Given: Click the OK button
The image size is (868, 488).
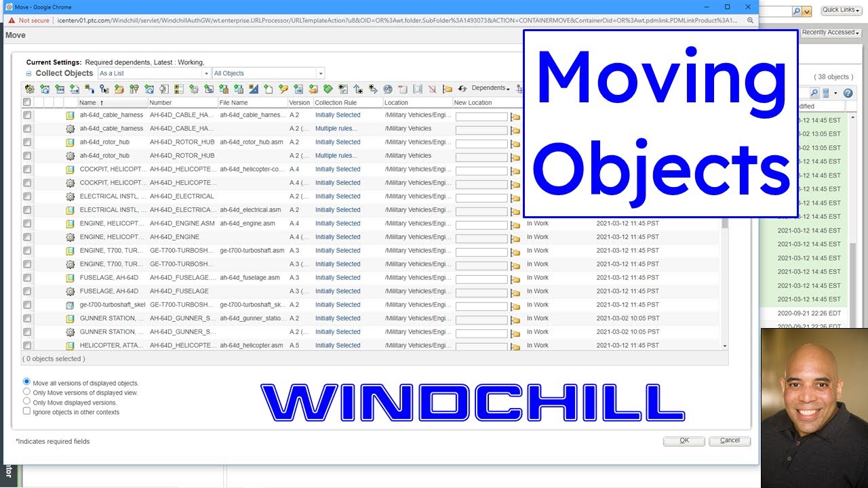Looking at the screenshot, I should [684, 441].
